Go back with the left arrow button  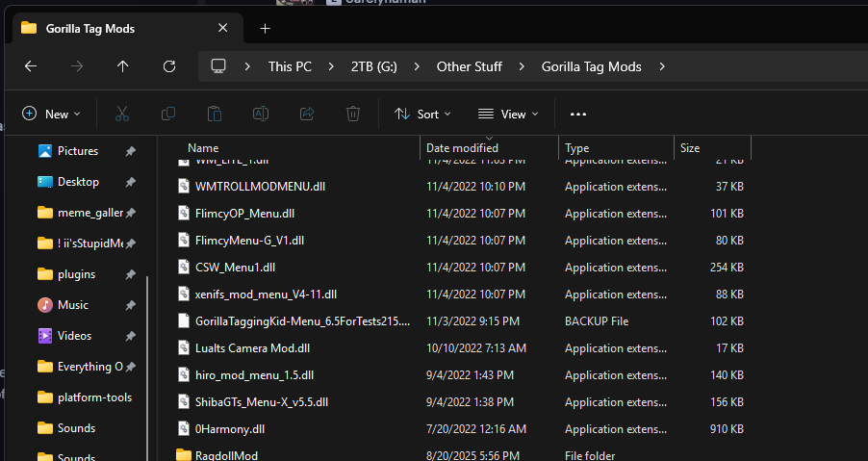pos(31,66)
